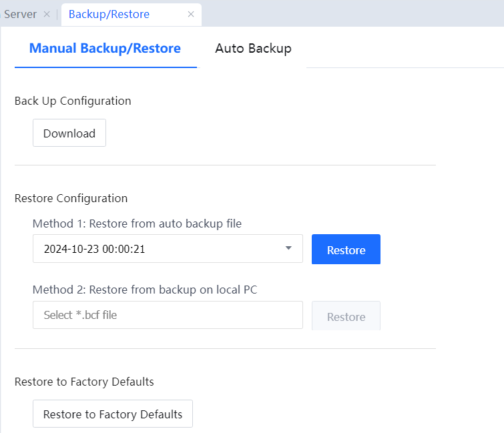Click the Select *.bcf file input field
This screenshot has width=504, height=433.
point(167,315)
